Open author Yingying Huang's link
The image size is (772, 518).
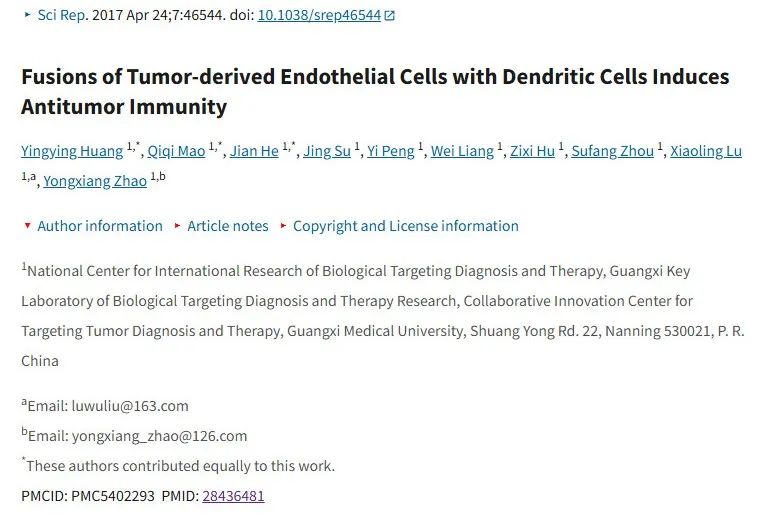click(72, 151)
